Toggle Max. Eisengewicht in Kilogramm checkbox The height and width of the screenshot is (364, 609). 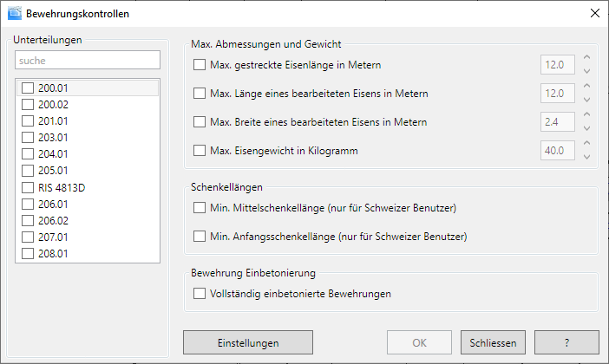(200, 151)
